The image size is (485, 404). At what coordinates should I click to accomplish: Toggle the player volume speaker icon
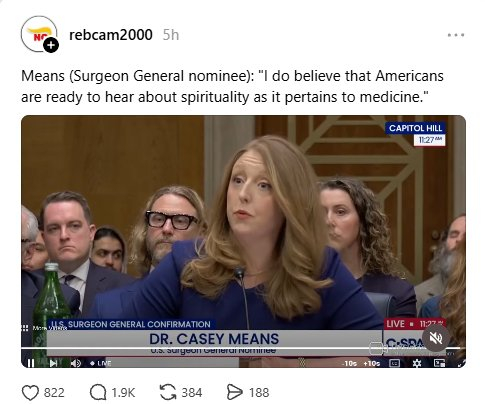pyautogui.click(x=76, y=363)
